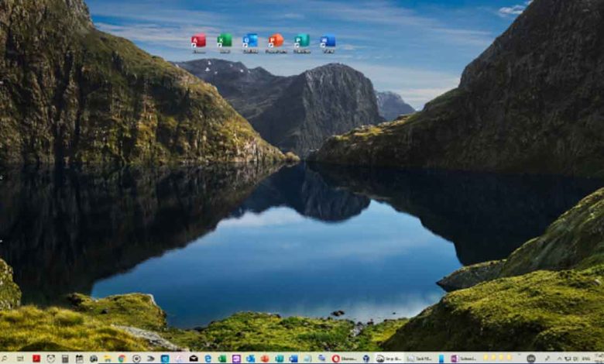604x364 pixels.
Task: Open File Explorer from the taskbar
Action: [x=107, y=359]
